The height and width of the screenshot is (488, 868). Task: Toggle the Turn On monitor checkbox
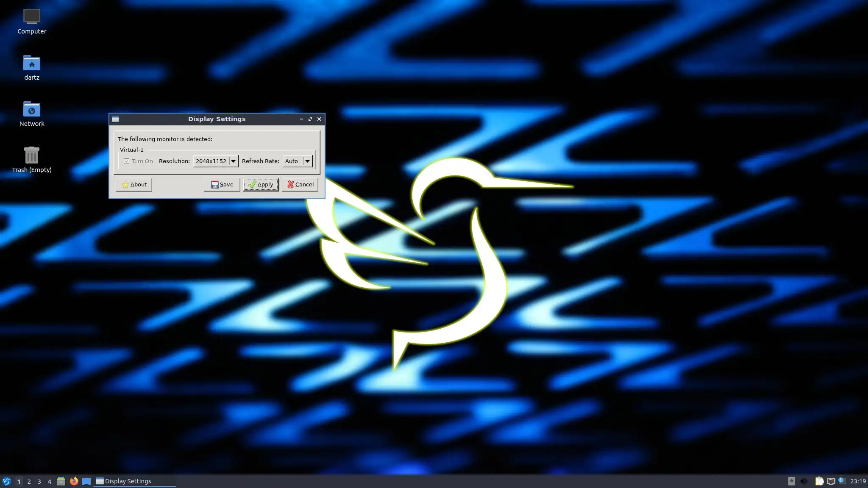coord(126,161)
